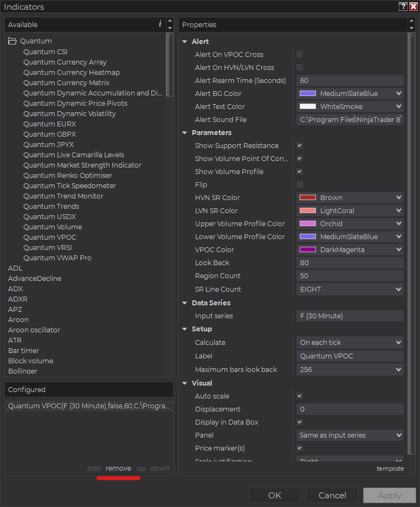
Task: Click Lower Volume Profile Color swatch
Action: [308, 236]
